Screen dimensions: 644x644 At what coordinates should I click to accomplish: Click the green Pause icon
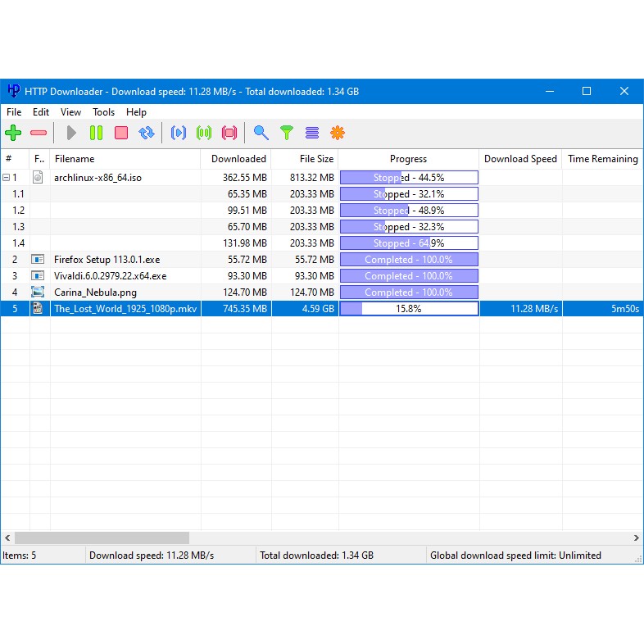pyautogui.click(x=96, y=133)
